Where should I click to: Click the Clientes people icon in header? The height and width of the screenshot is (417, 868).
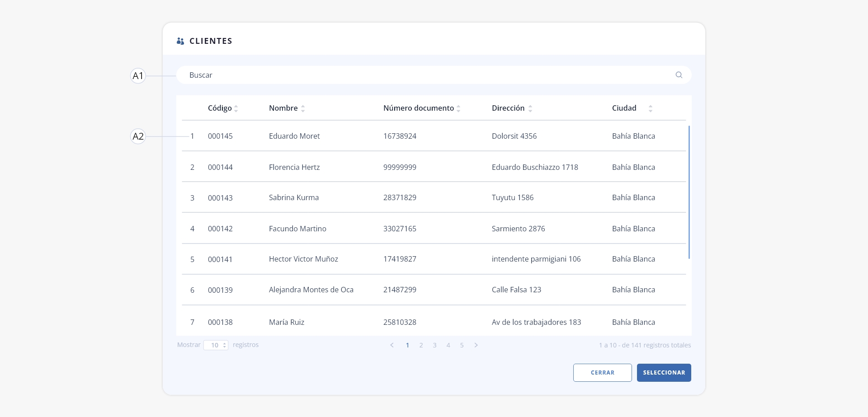[180, 41]
